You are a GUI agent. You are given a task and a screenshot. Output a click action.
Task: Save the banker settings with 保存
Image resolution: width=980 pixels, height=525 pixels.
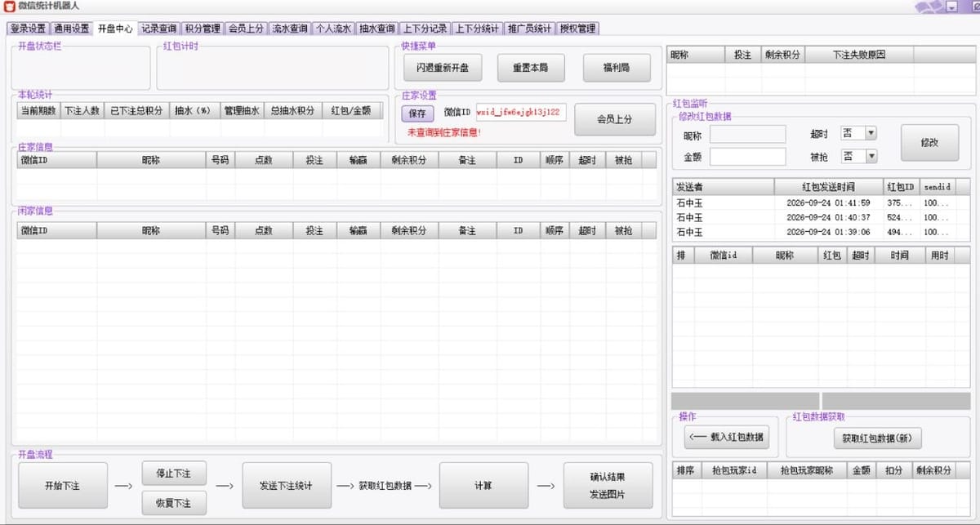(417, 113)
